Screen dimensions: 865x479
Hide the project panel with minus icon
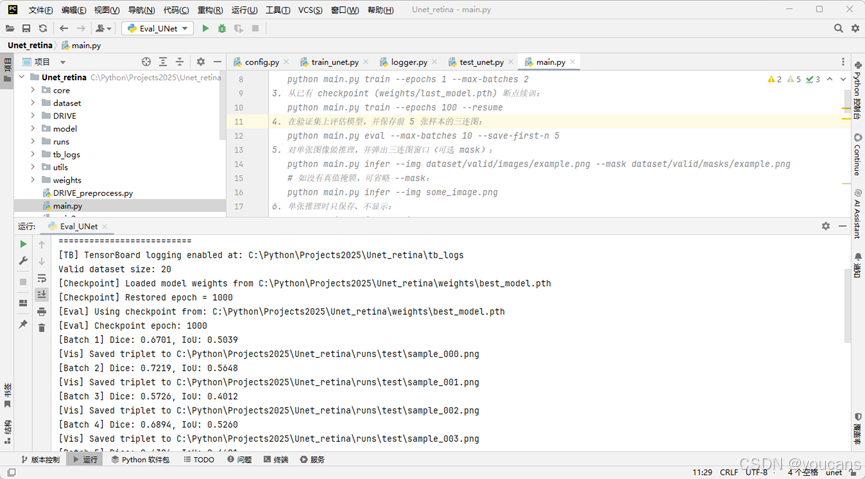coord(217,62)
